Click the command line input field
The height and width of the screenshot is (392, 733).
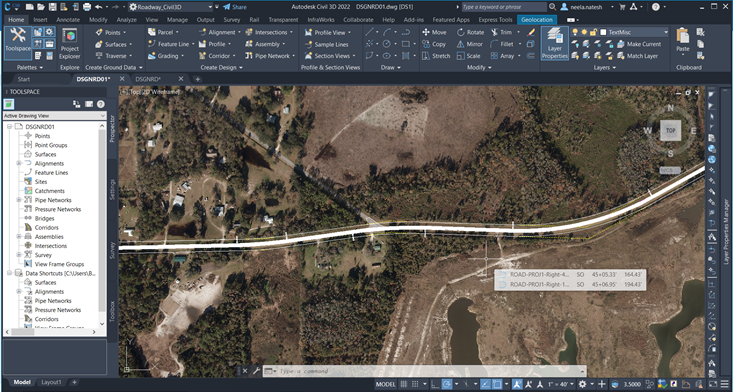[x=424, y=371]
